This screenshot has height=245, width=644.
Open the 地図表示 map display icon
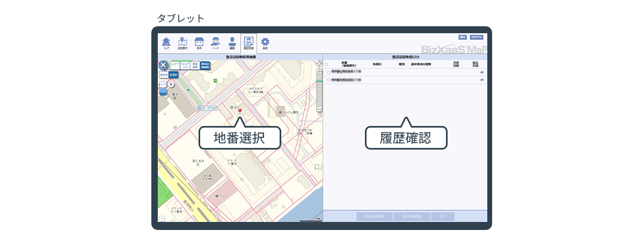pyautogui.click(x=182, y=43)
